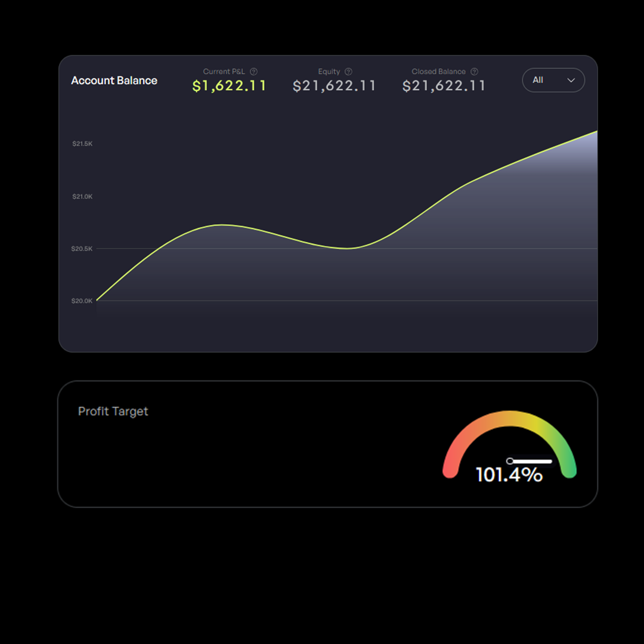Click the $20.5K y-axis label
Screen dimensions: 644x644
tap(82, 249)
